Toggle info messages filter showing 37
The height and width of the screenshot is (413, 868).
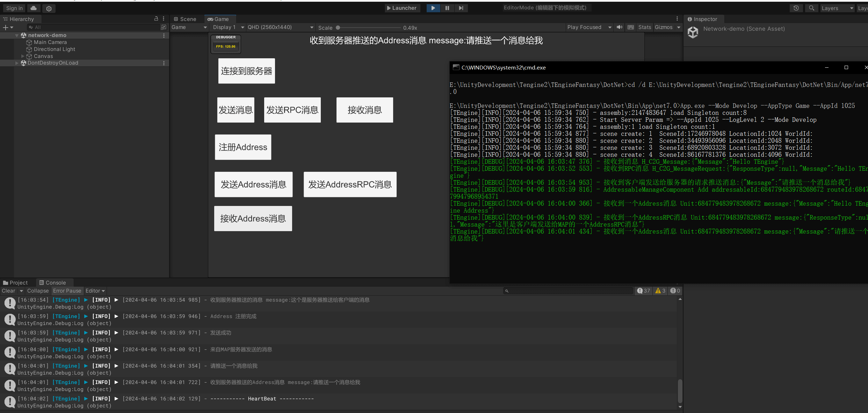pos(643,291)
